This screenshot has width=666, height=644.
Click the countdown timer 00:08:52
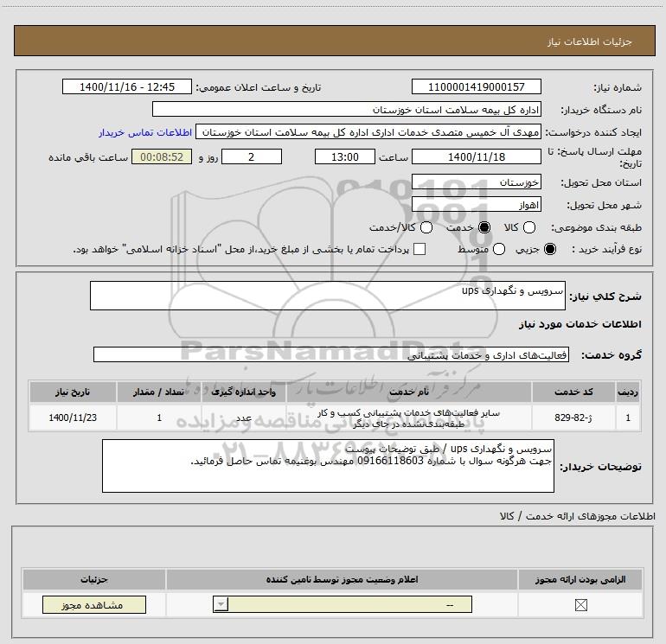pyautogui.click(x=162, y=156)
